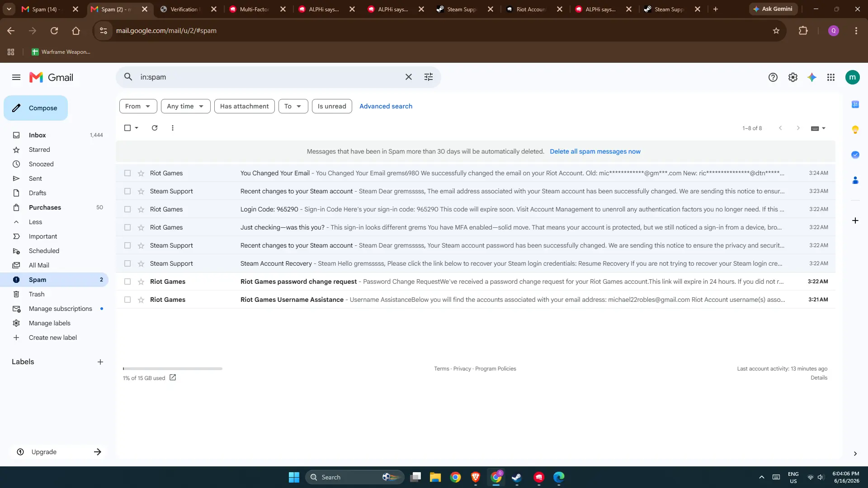Screen dimensions: 868x488
Task: Click the Windows taskbar Search box
Action: click(x=355, y=477)
